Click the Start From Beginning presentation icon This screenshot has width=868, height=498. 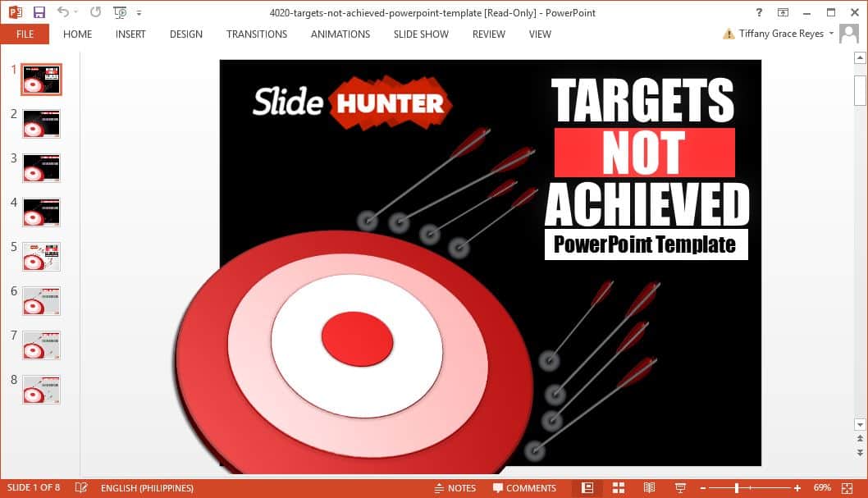pos(118,11)
